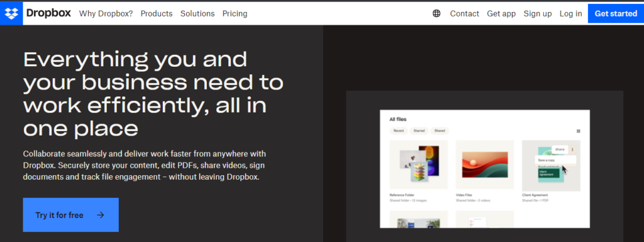Open the Reference Folder thumbnail
The width and height of the screenshot is (644, 242).
click(x=418, y=164)
